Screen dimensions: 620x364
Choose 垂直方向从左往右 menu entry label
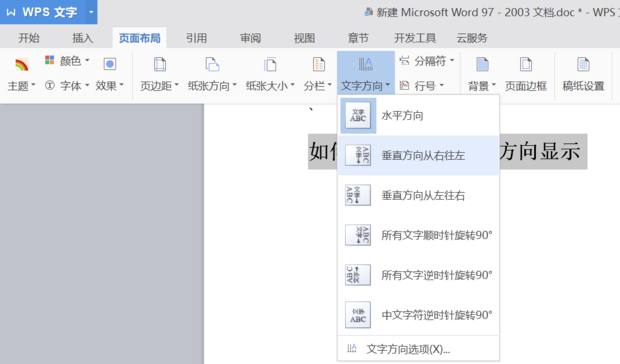coord(423,195)
